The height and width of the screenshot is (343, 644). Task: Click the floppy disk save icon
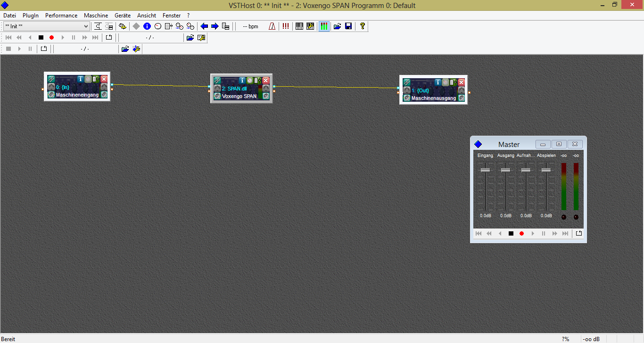click(348, 26)
